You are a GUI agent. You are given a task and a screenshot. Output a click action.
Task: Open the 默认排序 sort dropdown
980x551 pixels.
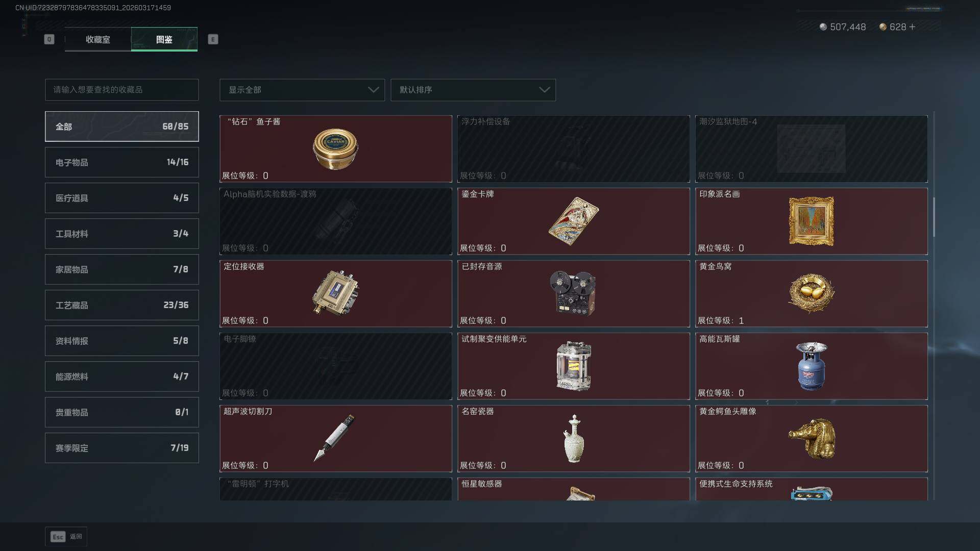pos(473,90)
